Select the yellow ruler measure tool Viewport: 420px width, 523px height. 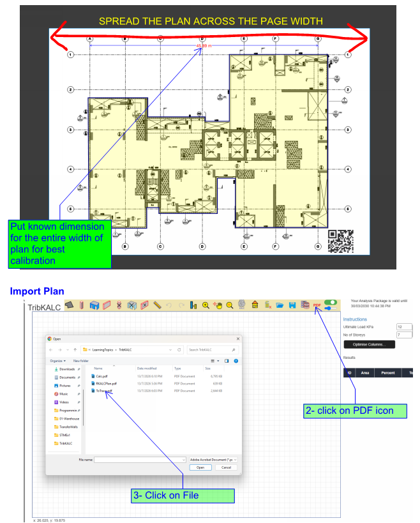[157, 305]
